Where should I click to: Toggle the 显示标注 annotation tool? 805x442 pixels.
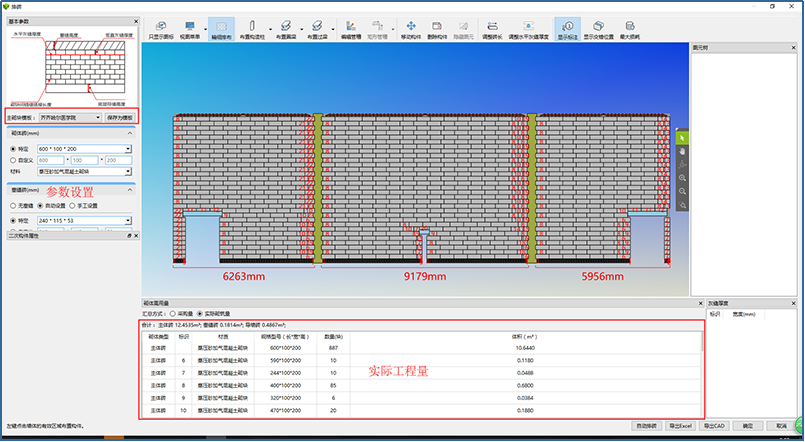(x=568, y=29)
